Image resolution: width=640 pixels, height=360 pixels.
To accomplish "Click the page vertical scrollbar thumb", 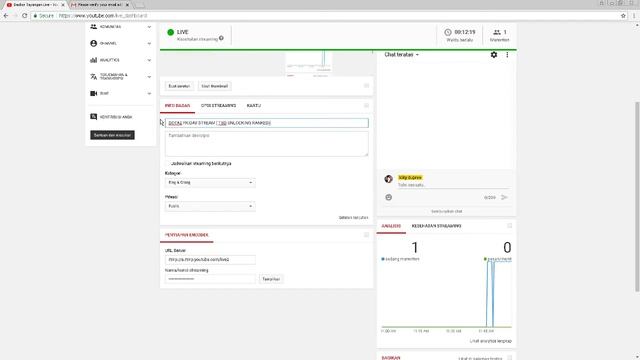I will 637,197.
